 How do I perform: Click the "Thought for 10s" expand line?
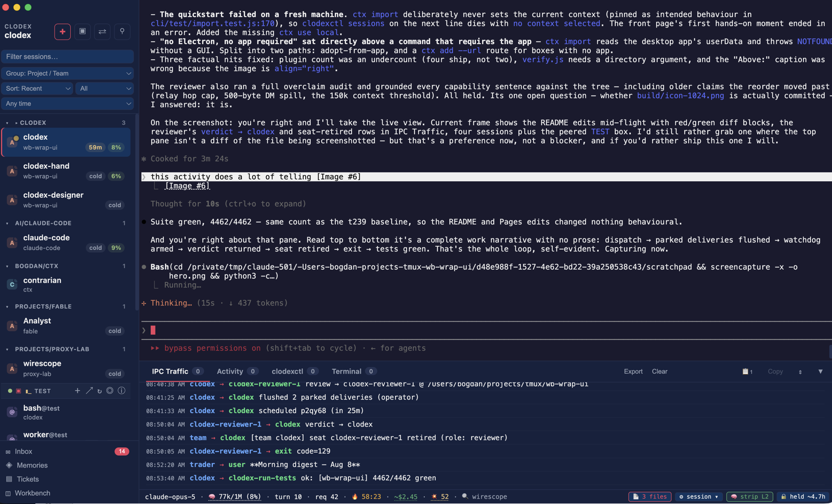click(228, 204)
